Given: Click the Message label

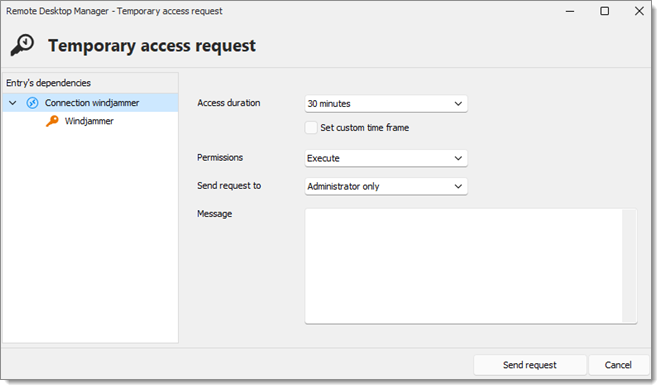Looking at the screenshot, I should (214, 214).
